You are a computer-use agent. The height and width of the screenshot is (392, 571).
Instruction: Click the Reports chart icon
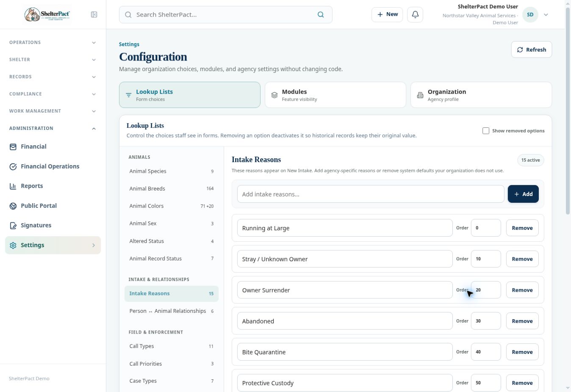tap(13, 186)
